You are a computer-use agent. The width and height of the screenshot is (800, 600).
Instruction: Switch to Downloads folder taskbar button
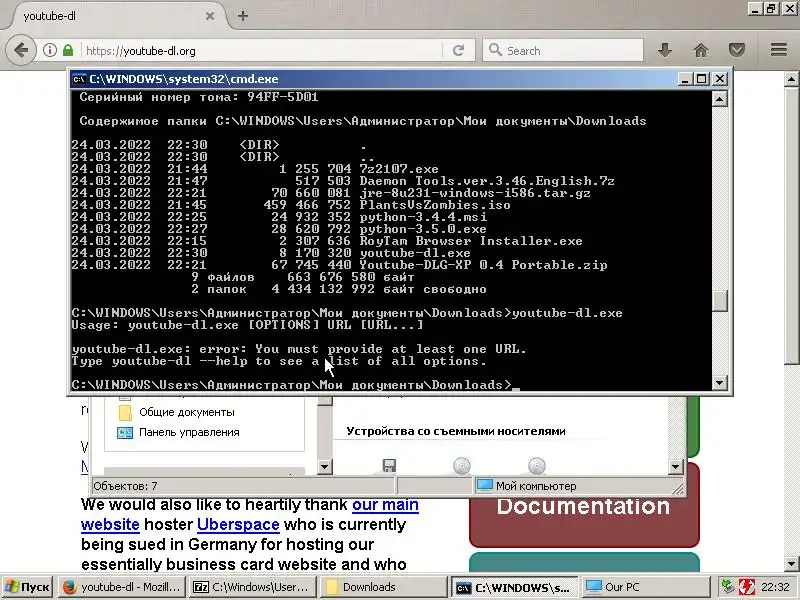(383, 587)
